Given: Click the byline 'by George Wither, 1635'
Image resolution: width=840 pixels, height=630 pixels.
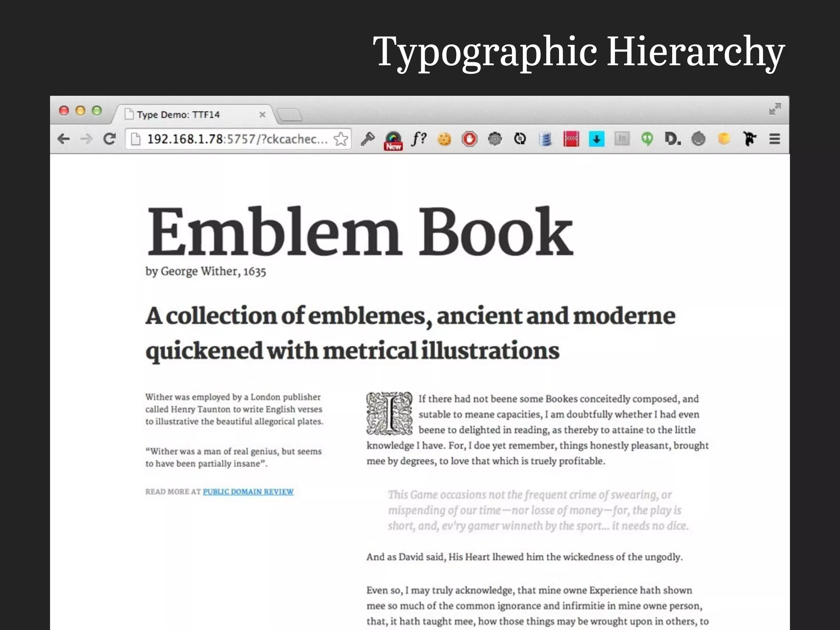Looking at the screenshot, I should coord(205,272).
